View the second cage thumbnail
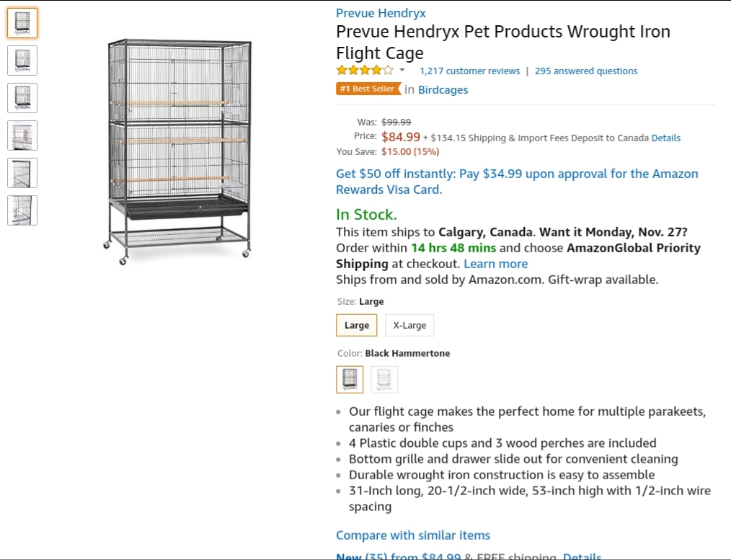731x560 pixels. 22,61
